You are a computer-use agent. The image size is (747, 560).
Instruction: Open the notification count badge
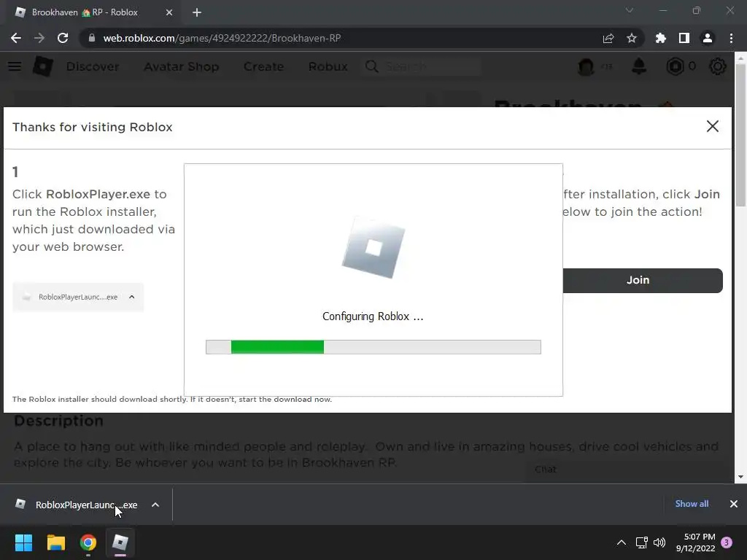coord(727,542)
